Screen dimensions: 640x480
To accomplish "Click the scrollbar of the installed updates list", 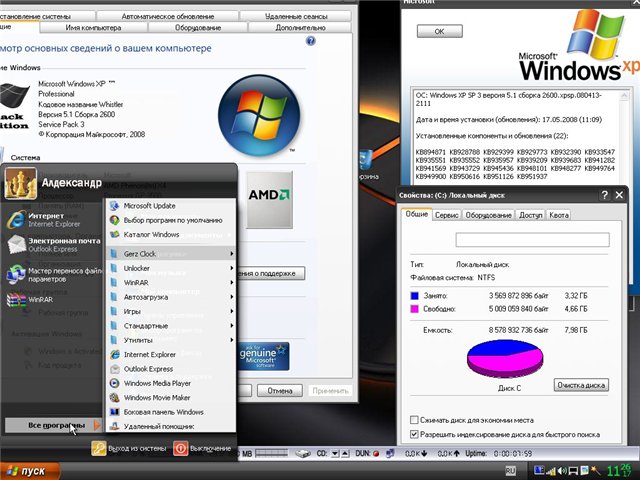I will click(x=624, y=135).
